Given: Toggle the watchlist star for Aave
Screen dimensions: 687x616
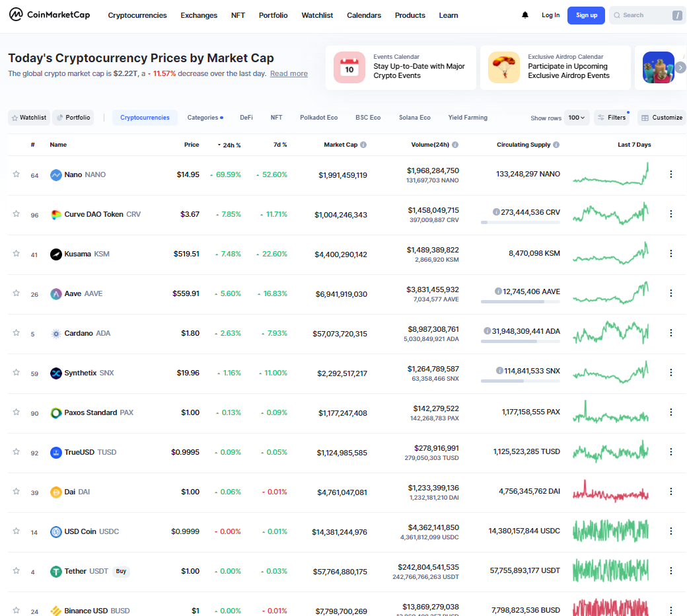Looking at the screenshot, I should (17, 293).
